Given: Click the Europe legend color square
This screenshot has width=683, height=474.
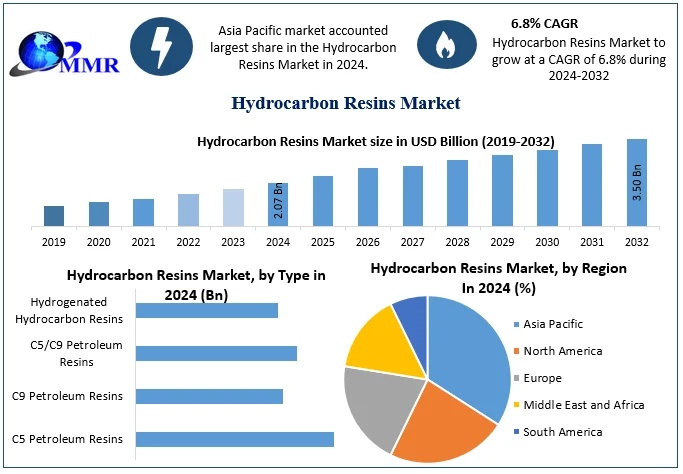Looking at the screenshot, I should [x=517, y=379].
